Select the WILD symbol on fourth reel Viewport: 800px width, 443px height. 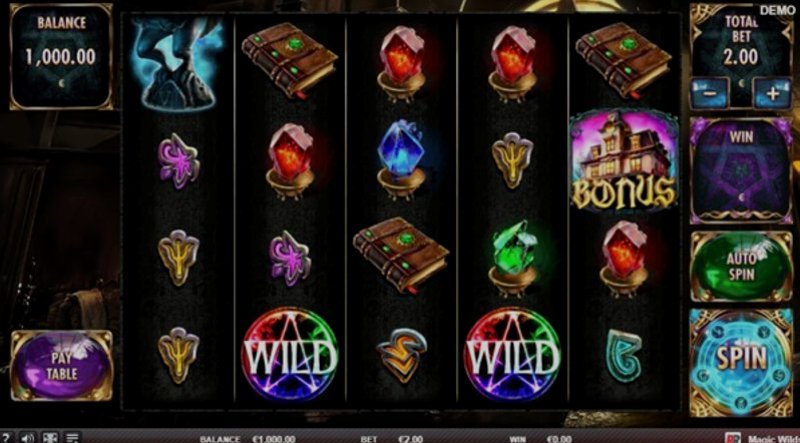(512, 353)
